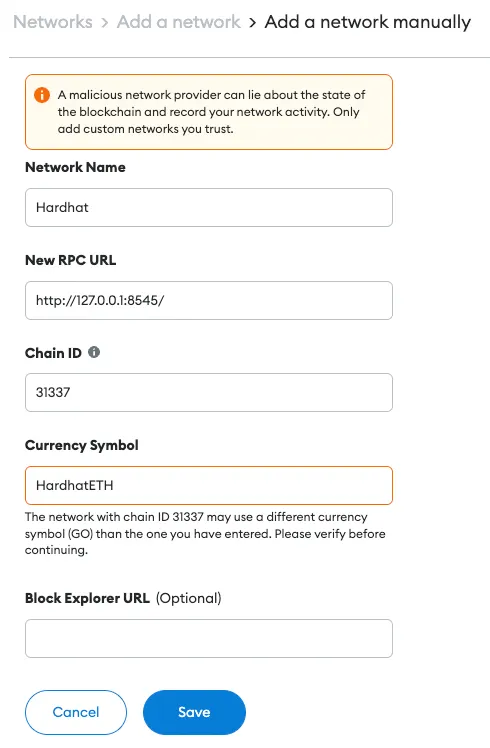Select the Chain ID field showing 31337
The height and width of the screenshot is (748, 490).
click(x=209, y=393)
